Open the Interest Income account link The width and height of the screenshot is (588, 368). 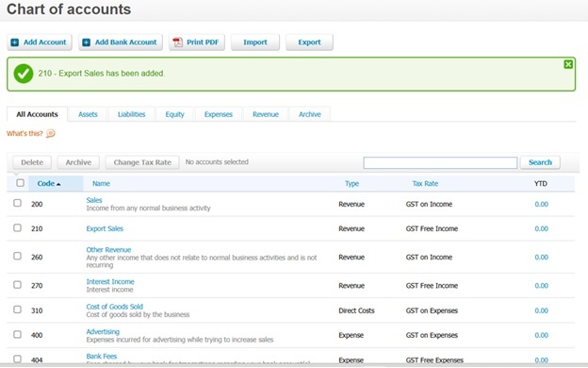coord(110,281)
